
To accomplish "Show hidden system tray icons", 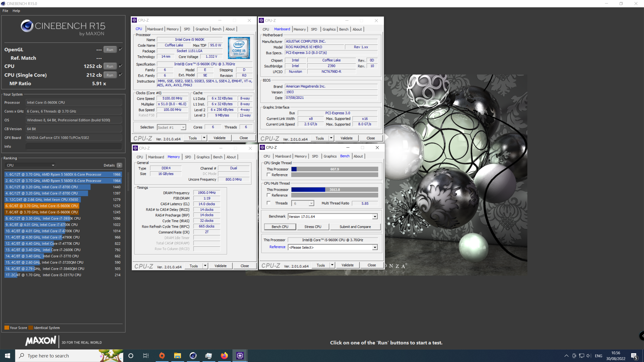I will tap(566, 356).
